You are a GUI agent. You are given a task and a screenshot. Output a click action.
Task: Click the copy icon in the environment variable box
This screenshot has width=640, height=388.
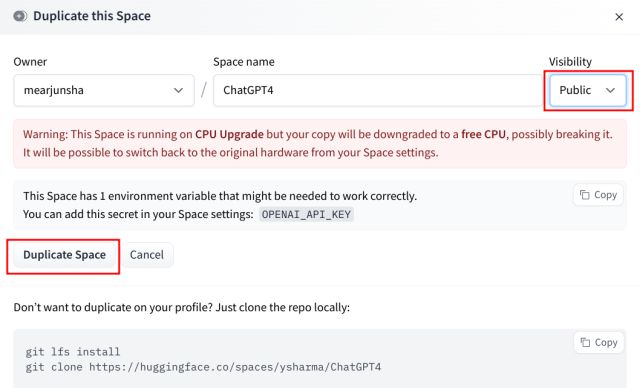tap(584, 195)
